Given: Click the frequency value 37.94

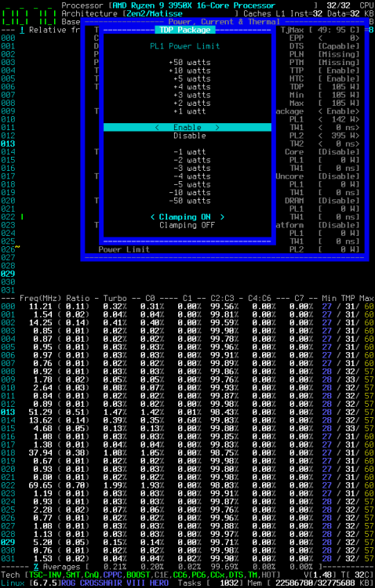Looking at the screenshot, I should (40, 453).
